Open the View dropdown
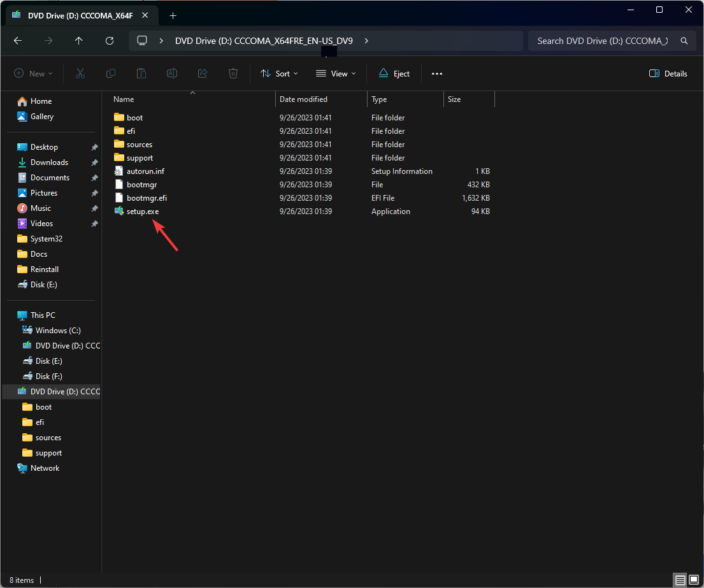This screenshot has height=588, width=704. click(x=334, y=73)
